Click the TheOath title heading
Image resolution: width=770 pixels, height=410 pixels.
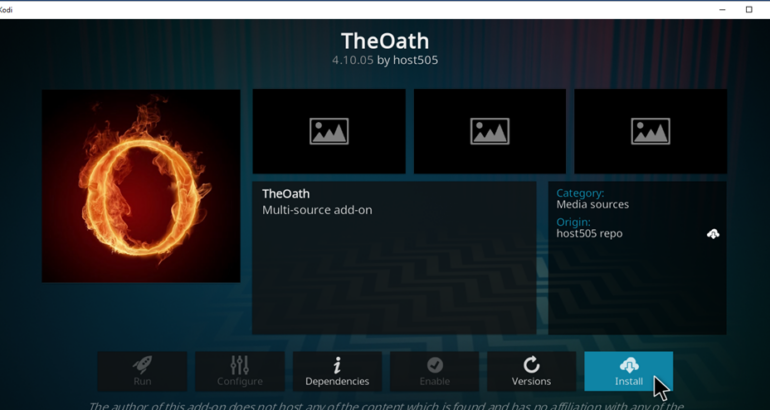coord(385,41)
